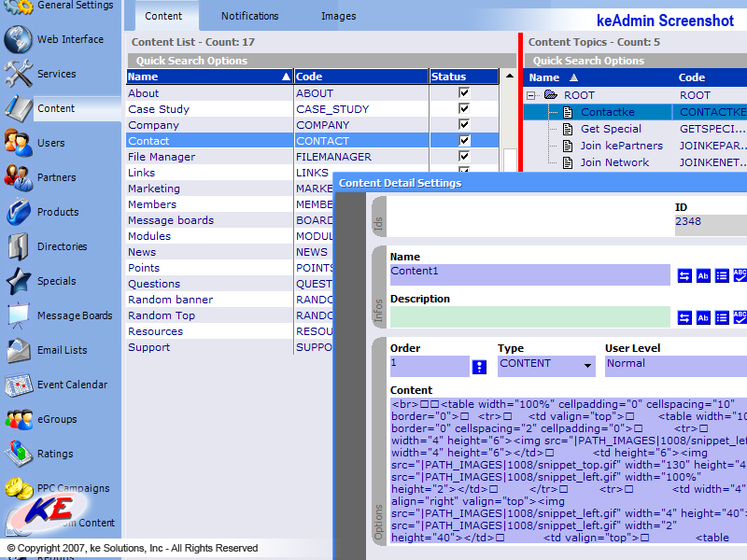
Task: Select the Content notebook icon in the sidebar
Action: click(18, 108)
